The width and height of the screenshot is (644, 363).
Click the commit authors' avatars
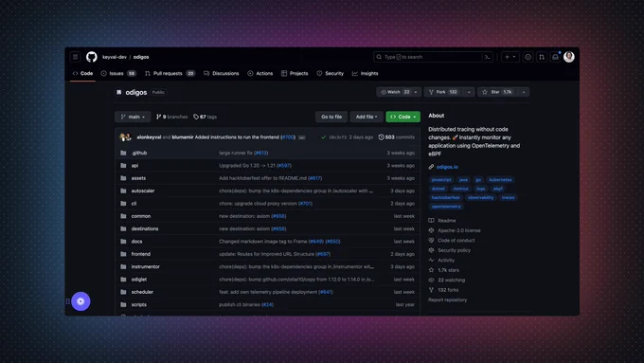tap(125, 136)
